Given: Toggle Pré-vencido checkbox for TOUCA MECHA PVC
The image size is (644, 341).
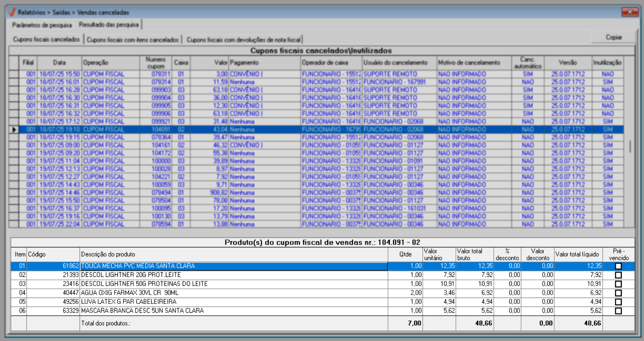Looking at the screenshot, I should tap(618, 266).
